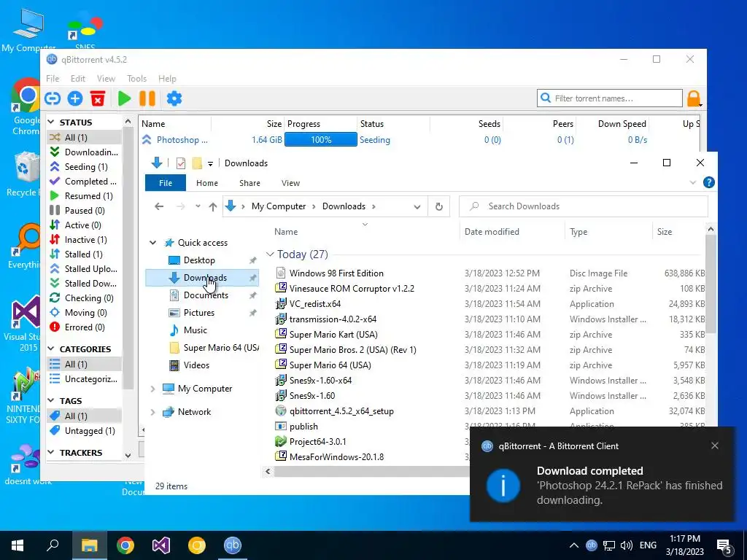747x560 pixels.
Task: Open recent locations dropdown arrow
Action: [198, 206]
